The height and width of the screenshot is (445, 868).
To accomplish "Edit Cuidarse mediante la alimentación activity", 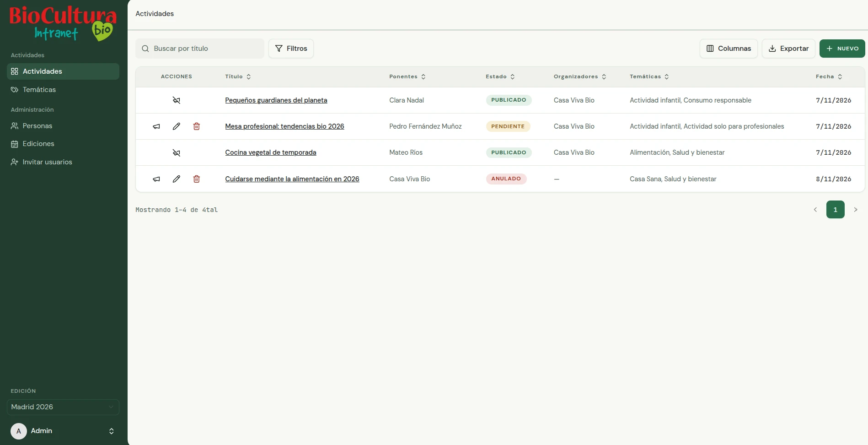I will 177,179.
